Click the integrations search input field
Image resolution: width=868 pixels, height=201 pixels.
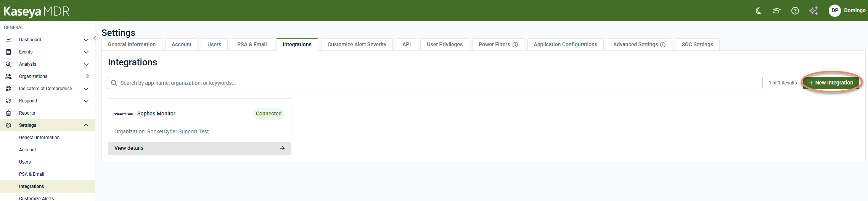[x=435, y=83]
